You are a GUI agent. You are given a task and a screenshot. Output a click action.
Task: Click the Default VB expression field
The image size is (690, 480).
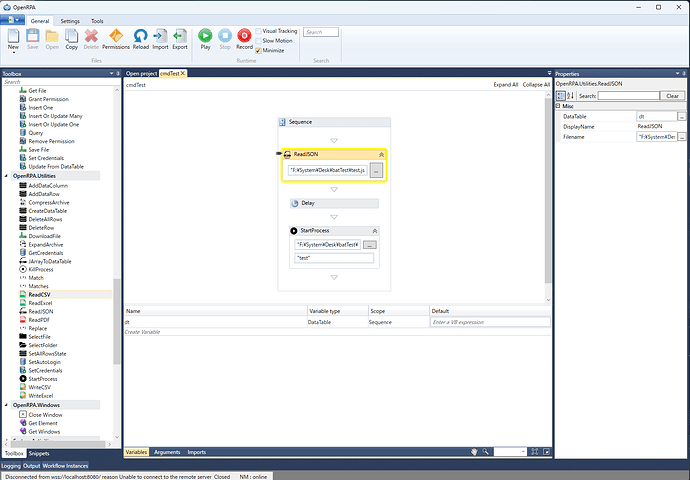point(490,322)
